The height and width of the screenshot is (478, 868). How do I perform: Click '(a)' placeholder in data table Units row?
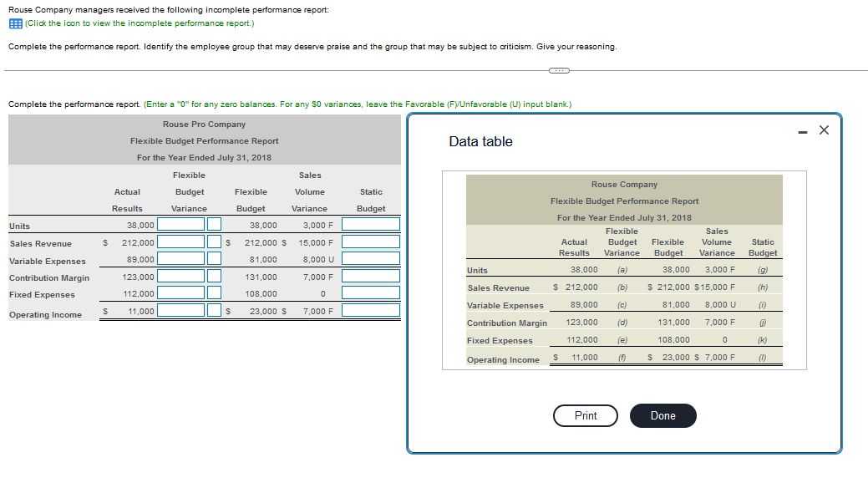(622, 270)
